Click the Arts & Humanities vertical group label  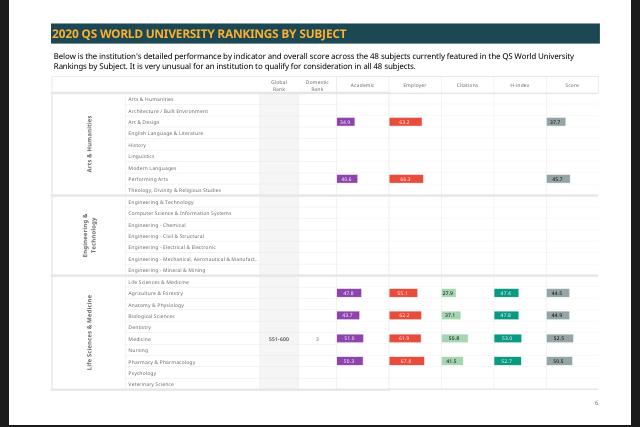click(x=90, y=145)
